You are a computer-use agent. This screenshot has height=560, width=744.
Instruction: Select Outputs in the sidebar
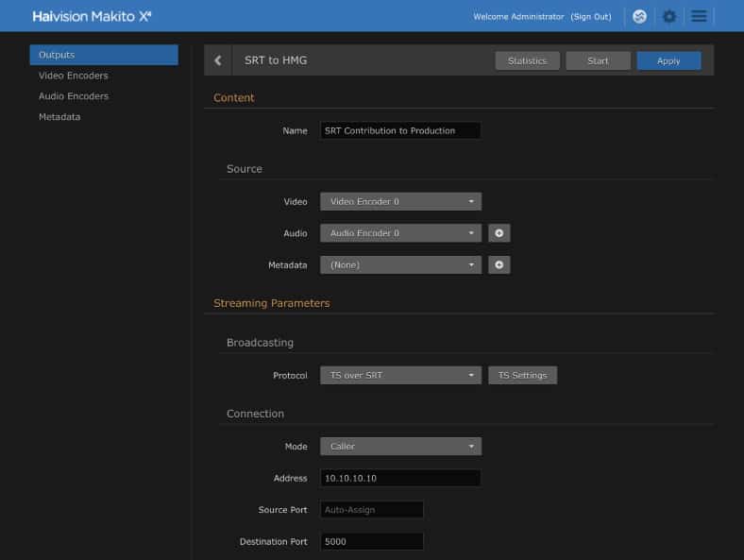click(x=103, y=55)
